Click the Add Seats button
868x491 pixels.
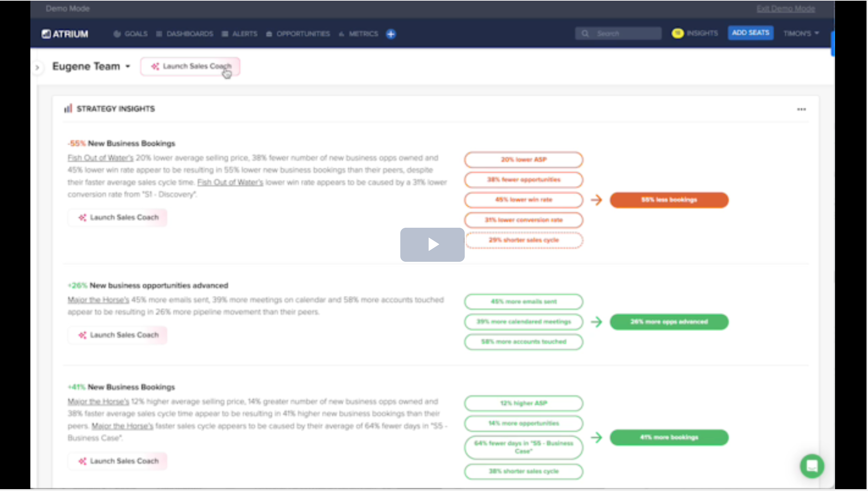coord(750,33)
